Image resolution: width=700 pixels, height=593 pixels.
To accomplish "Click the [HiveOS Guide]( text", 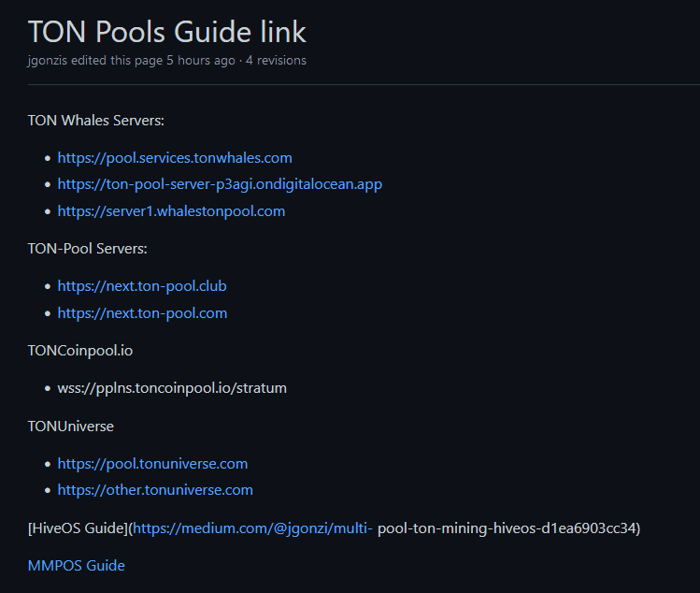I will 80,528.
